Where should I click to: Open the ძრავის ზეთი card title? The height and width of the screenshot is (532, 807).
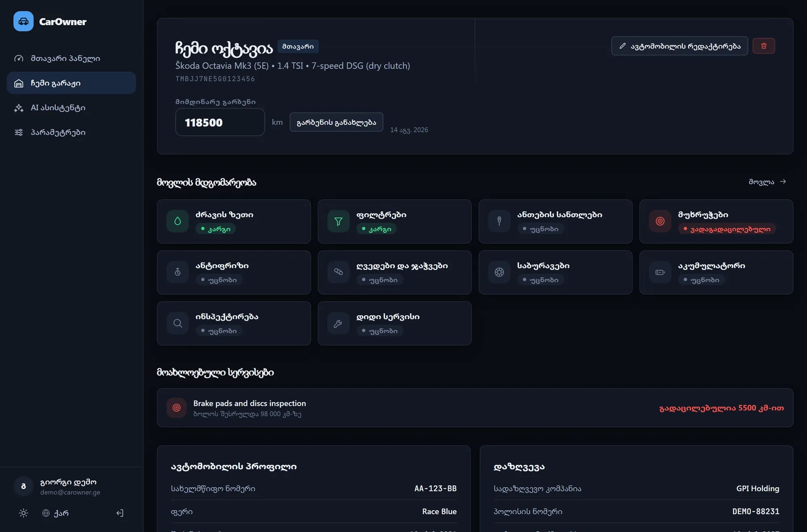coord(224,215)
